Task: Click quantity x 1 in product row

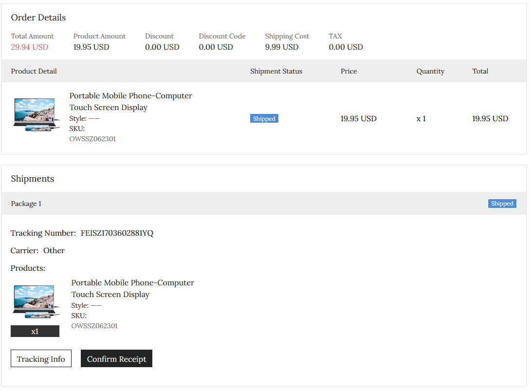Action: [421, 119]
